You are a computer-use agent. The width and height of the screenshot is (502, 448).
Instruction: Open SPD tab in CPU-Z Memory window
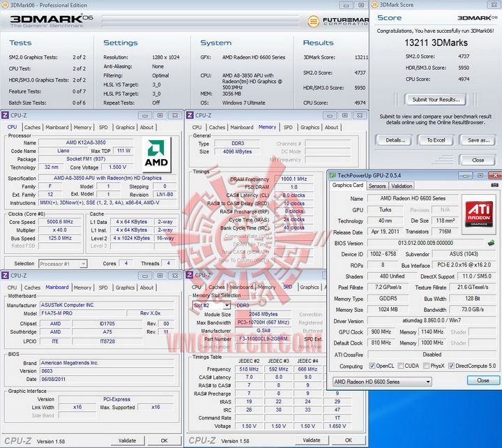(288, 127)
